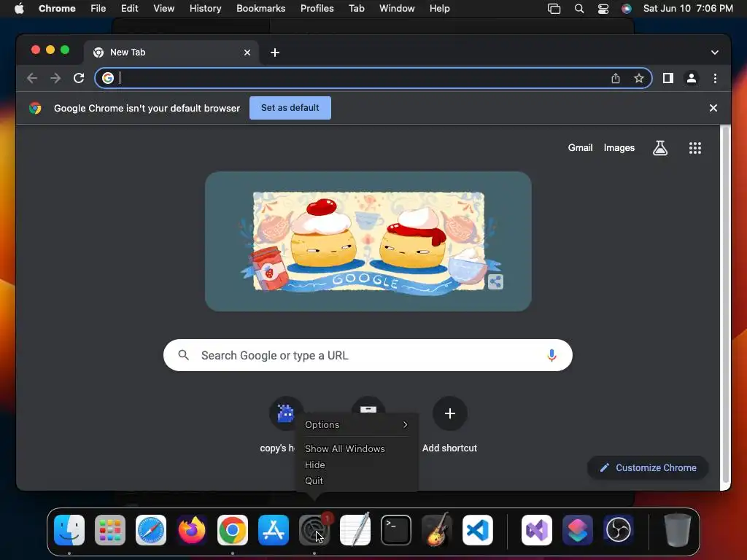Reload the current page
747x560 pixels.
[79, 78]
